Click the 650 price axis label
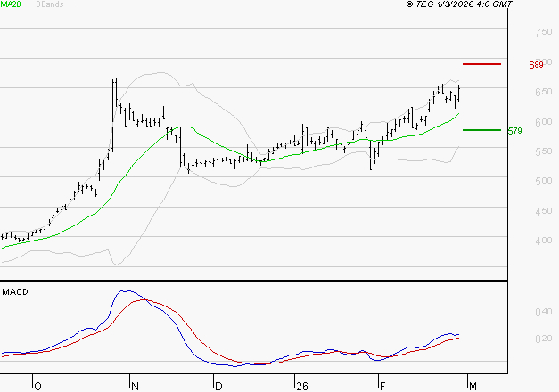This screenshot has height=392, width=559. click(x=544, y=92)
